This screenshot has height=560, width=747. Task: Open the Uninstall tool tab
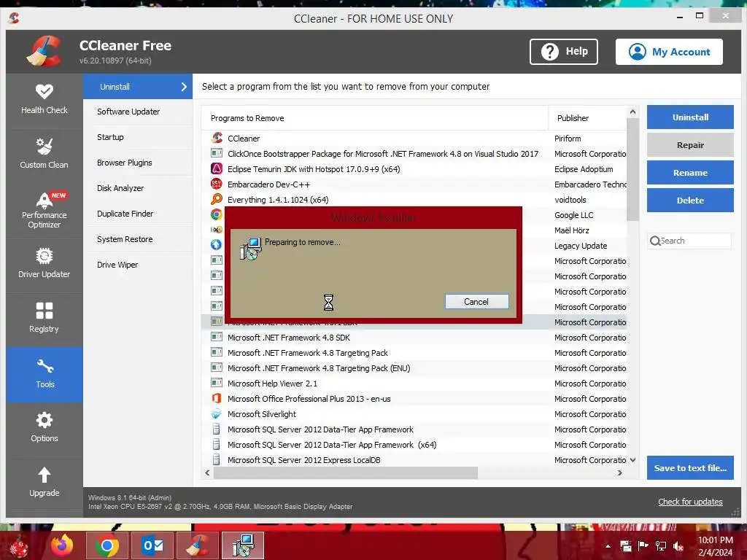tap(138, 87)
